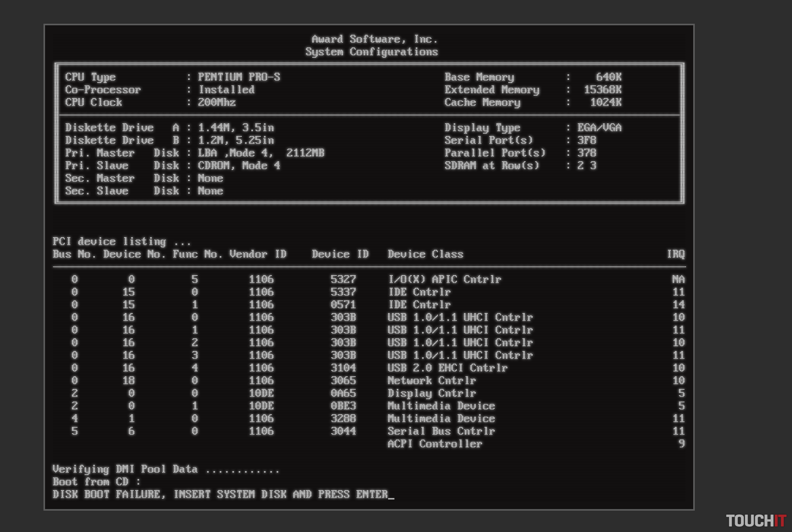Click the Award Software, Inc. title
This screenshot has height=532, width=792.
pos(374,39)
